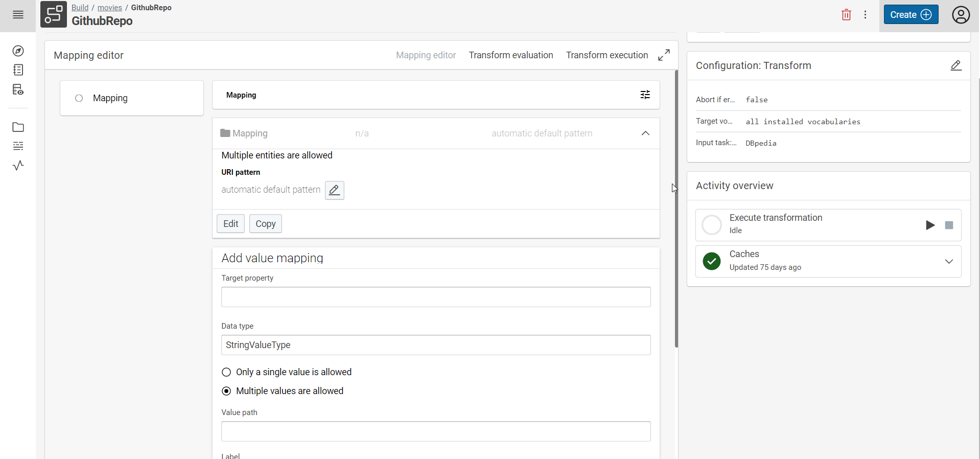Start the Execute transformation play button

pos(930,225)
